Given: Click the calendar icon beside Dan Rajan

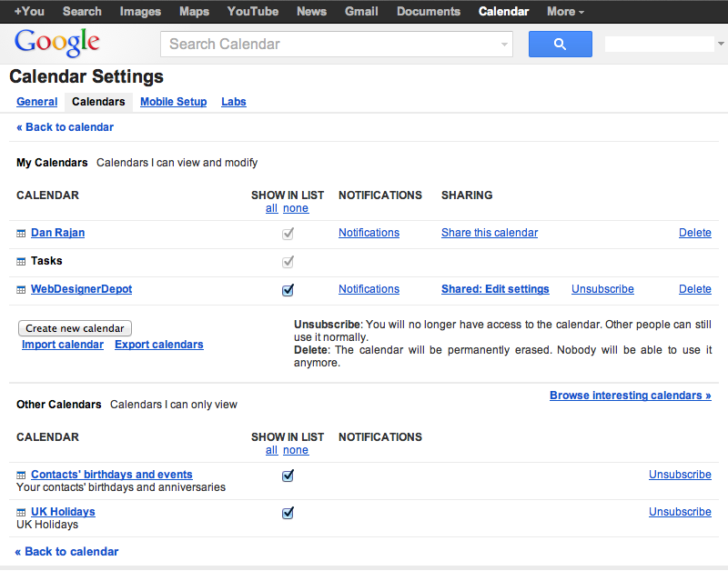Looking at the screenshot, I should [x=21, y=234].
